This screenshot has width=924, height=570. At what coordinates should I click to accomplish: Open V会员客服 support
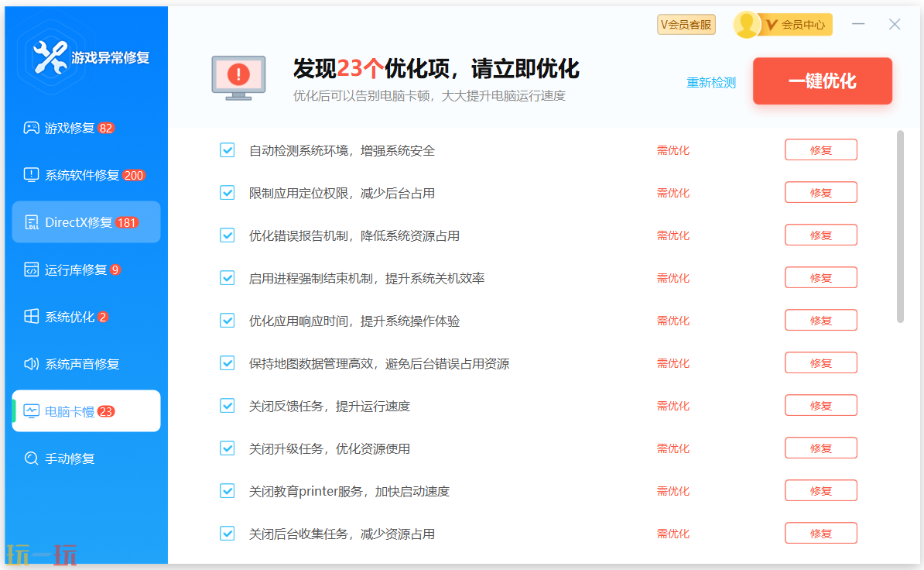(x=686, y=24)
